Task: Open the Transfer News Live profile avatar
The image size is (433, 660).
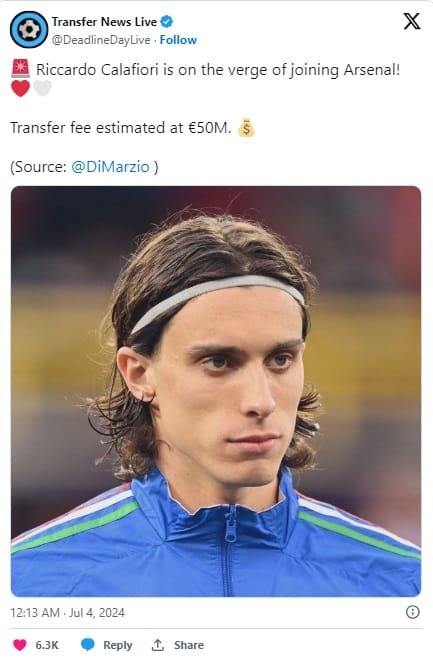Action: [29, 29]
